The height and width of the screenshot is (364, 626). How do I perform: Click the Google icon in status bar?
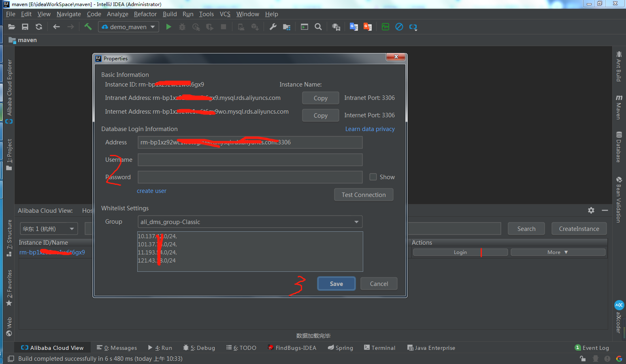[619, 359]
